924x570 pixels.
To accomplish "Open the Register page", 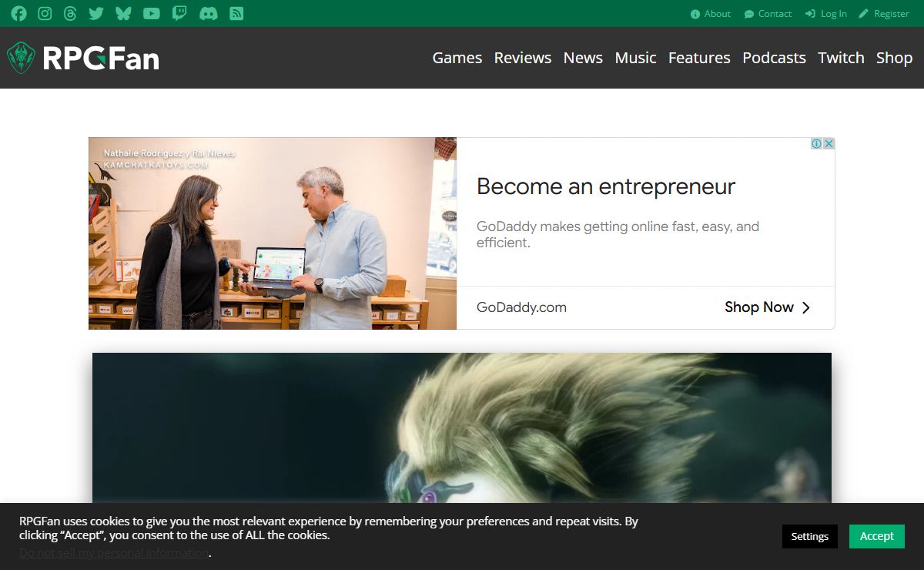I will (x=884, y=14).
